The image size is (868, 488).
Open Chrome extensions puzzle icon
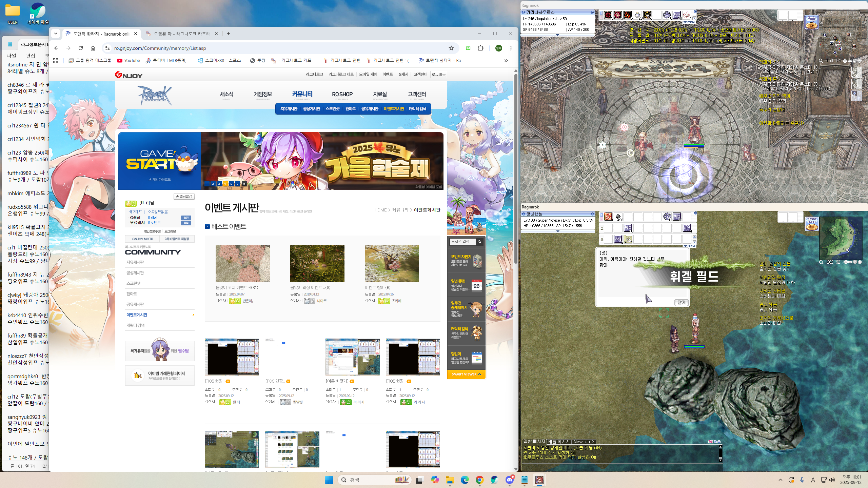pyautogui.click(x=480, y=48)
